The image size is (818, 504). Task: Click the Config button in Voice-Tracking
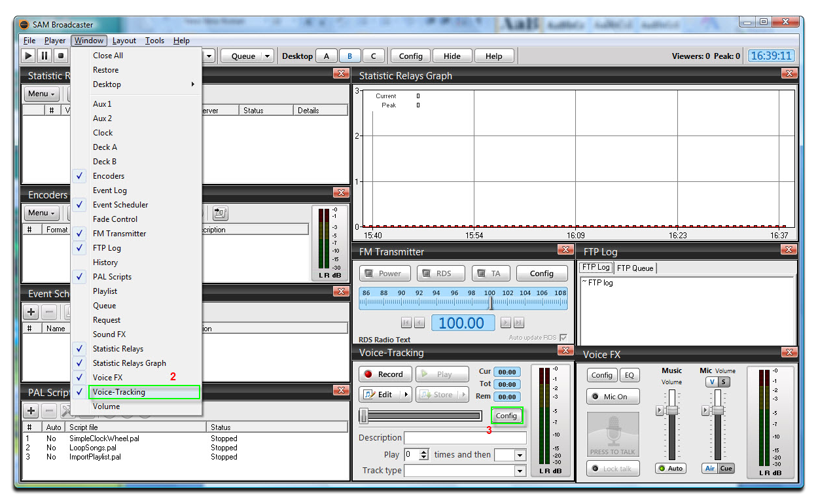(x=507, y=416)
